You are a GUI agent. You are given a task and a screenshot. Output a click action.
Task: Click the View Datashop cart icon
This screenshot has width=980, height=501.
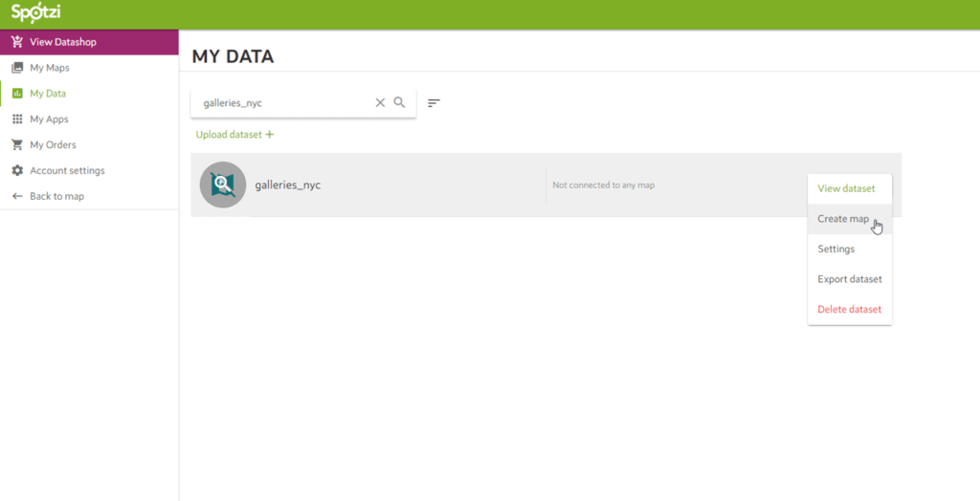pos(17,42)
